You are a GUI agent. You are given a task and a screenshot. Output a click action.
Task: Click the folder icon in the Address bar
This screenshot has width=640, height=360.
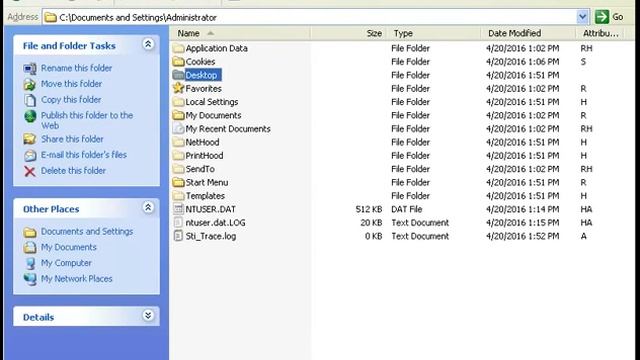click(50, 17)
